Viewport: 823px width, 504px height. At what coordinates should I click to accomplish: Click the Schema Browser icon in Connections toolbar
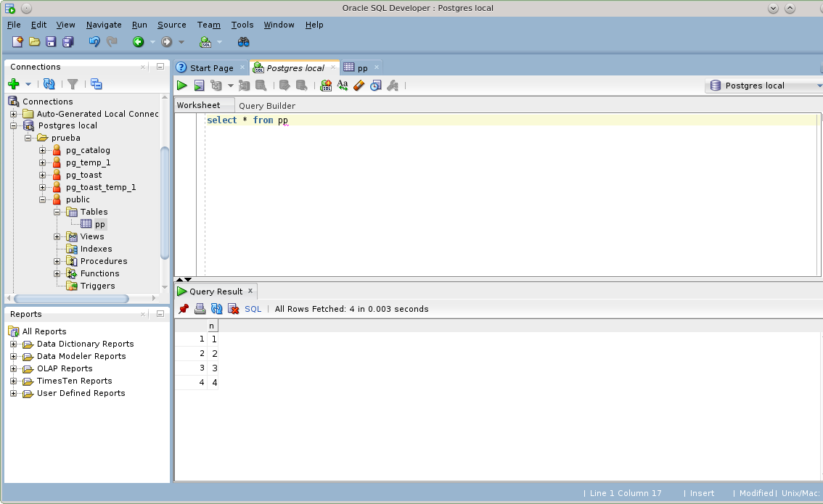(96, 84)
